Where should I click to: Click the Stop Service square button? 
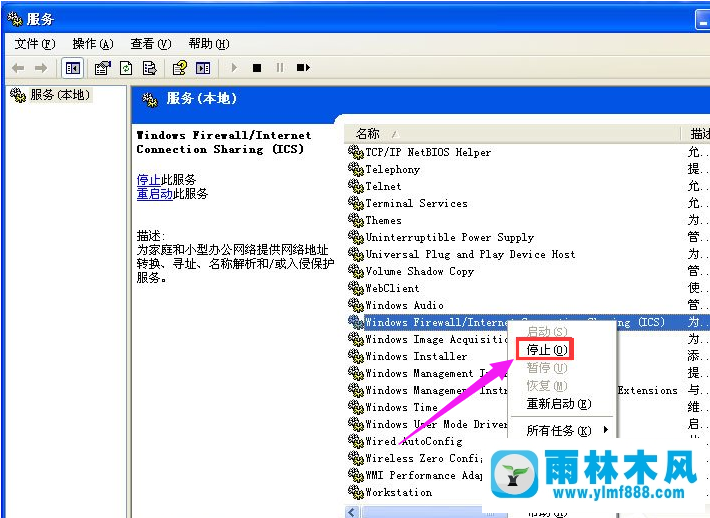pyautogui.click(x=257, y=68)
